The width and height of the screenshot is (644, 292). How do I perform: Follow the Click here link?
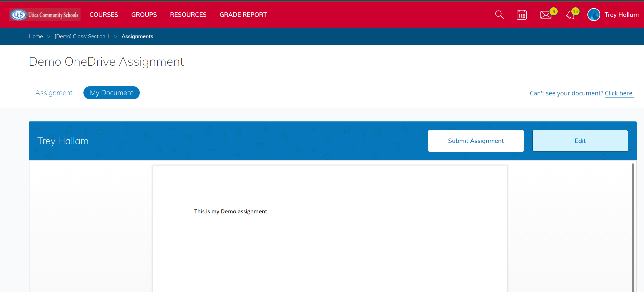(619, 93)
